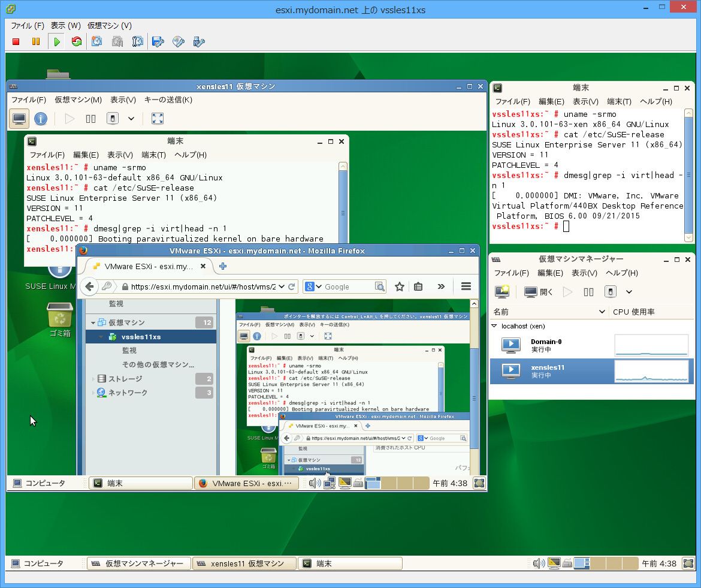Open 表示 (W) menu in VMware console
Screen dimensions: 701x588
[66, 26]
